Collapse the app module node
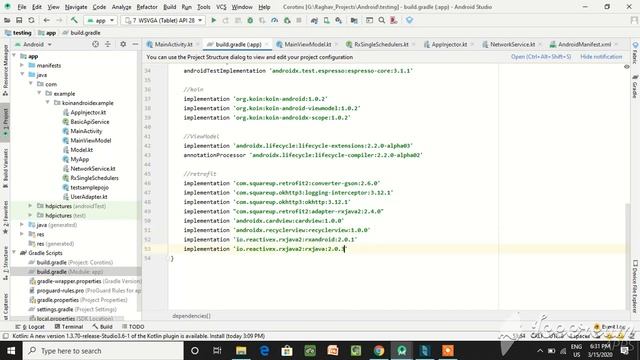 (15, 56)
